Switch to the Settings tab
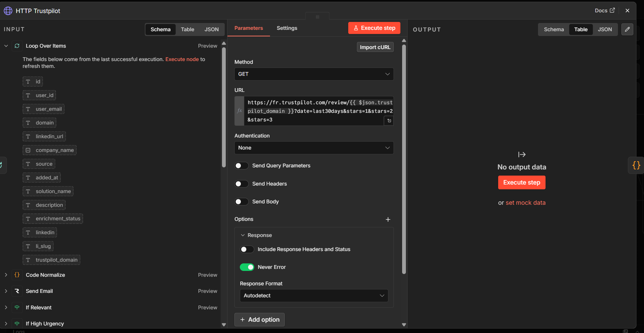644x333 pixels. 287,28
